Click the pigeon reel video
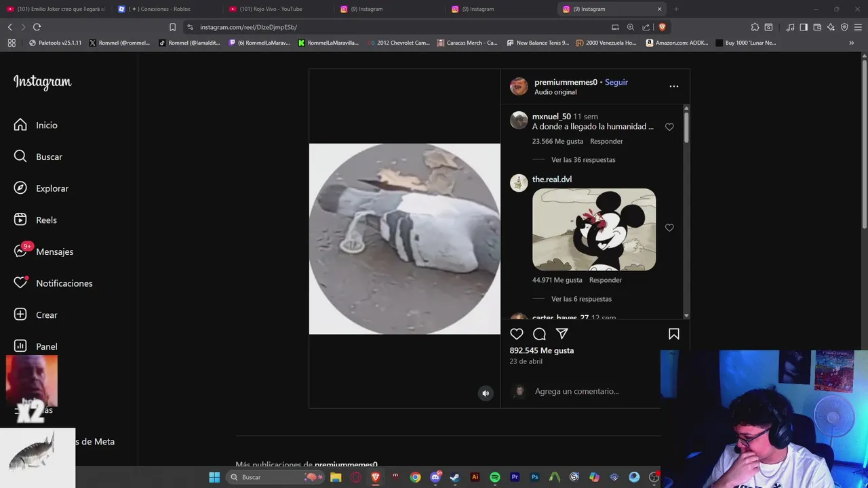The width and height of the screenshot is (868, 488). [x=405, y=239]
